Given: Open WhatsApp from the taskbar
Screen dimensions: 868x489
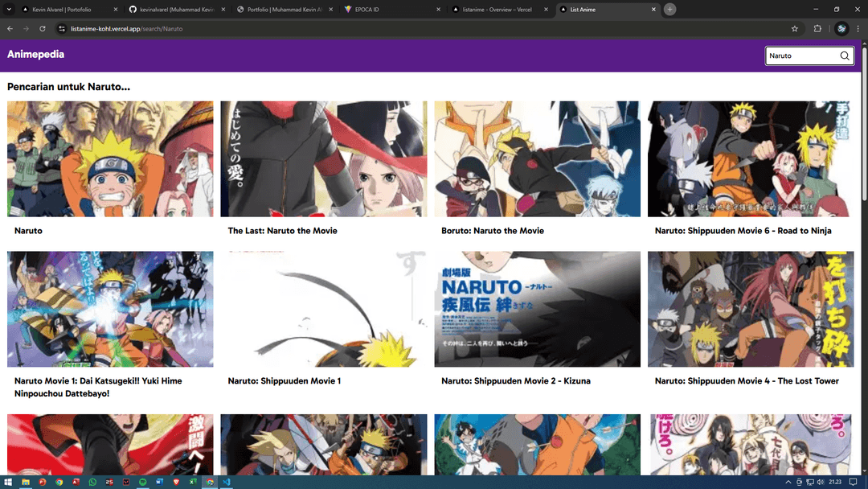Looking at the screenshot, I should tap(92, 482).
